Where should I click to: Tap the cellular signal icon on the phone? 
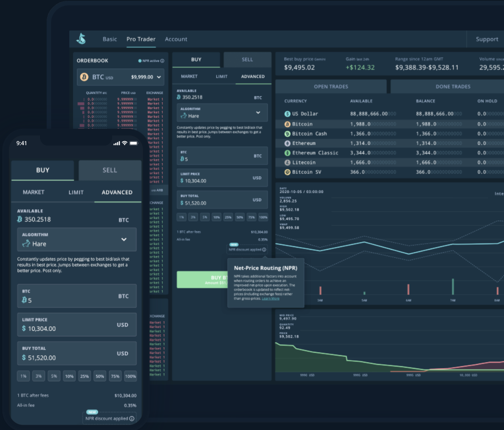[x=117, y=143]
